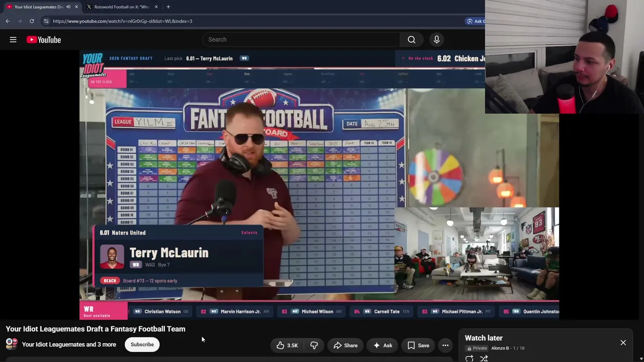This screenshot has width=644, height=362.
Task: Click 'Christian Watson' in the ticker
Action: 162,312
